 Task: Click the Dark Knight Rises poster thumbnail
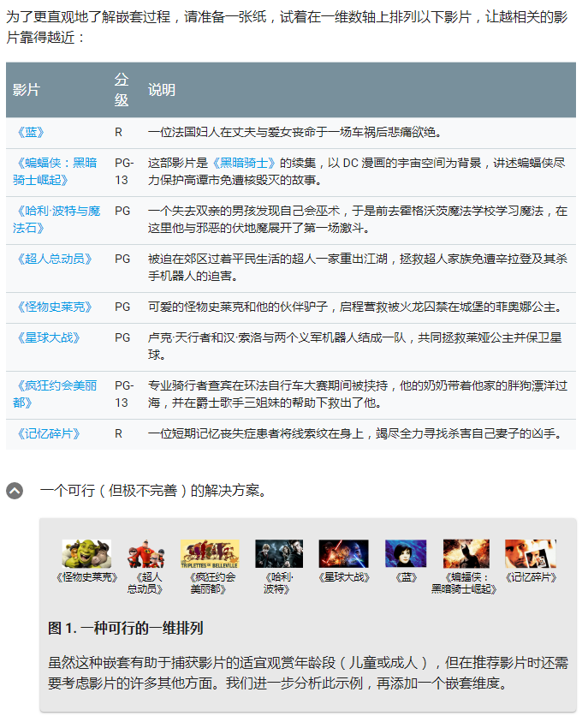click(x=466, y=553)
